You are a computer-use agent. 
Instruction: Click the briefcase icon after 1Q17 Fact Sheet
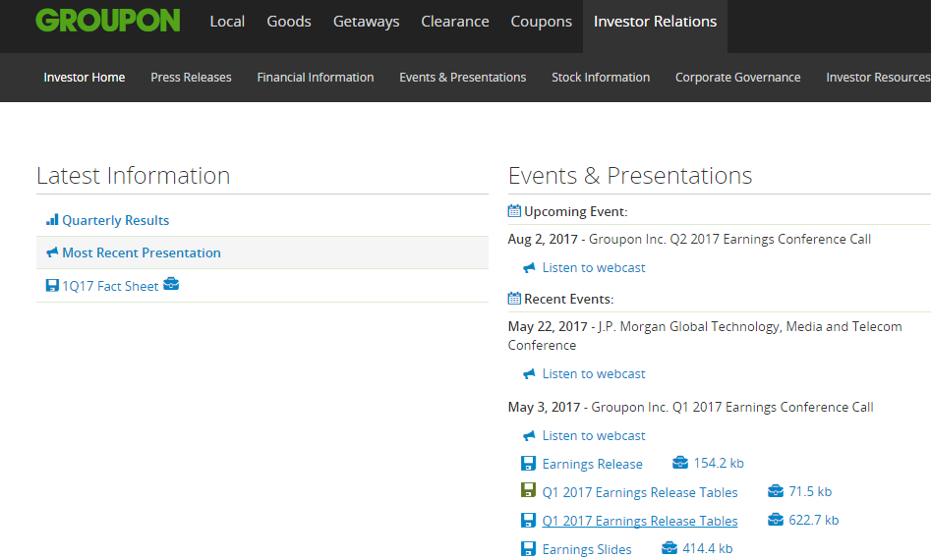pyautogui.click(x=171, y=284)
